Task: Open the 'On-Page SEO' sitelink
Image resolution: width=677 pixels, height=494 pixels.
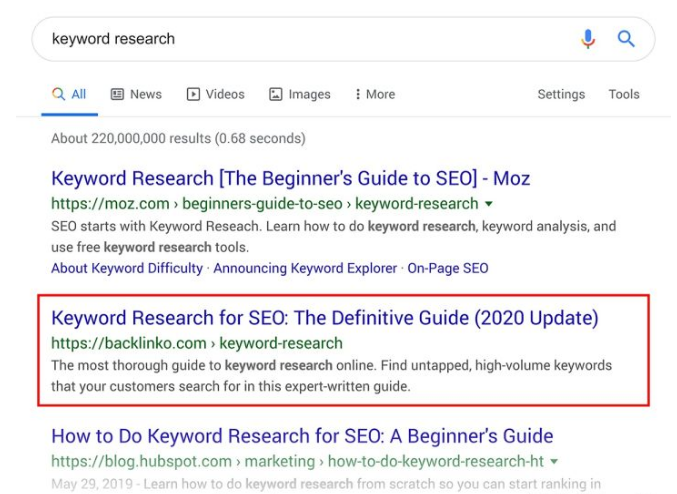Action: point(448,268)
